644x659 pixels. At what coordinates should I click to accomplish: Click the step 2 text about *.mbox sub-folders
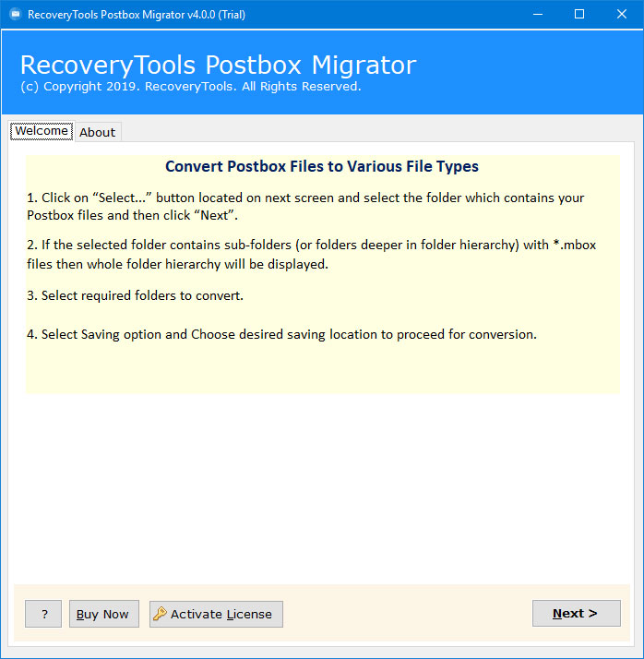tap(311, 254)
